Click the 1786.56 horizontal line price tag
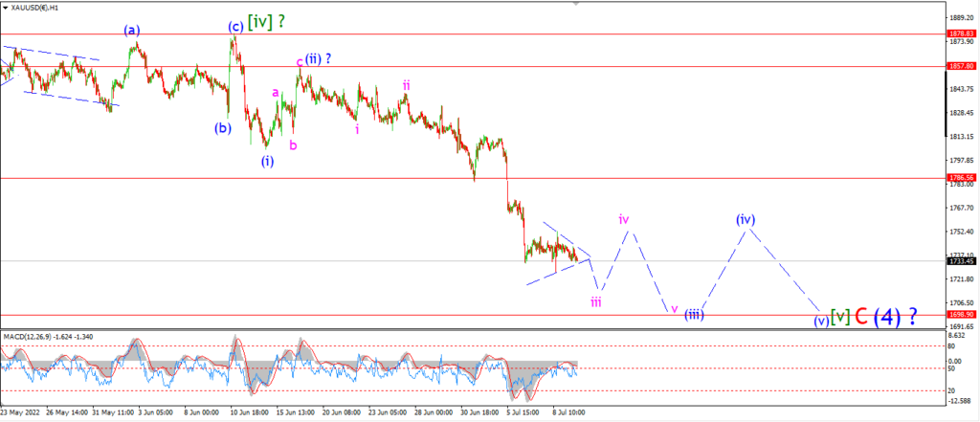 [961, 178]
